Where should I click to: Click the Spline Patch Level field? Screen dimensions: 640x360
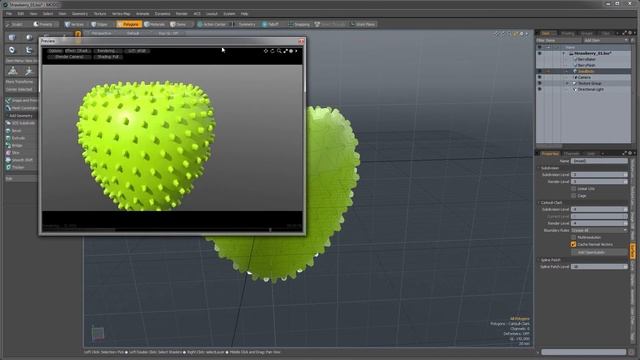599,267
